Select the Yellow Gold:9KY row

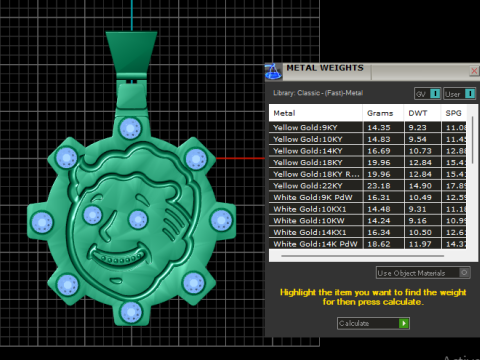coord(368,127)
